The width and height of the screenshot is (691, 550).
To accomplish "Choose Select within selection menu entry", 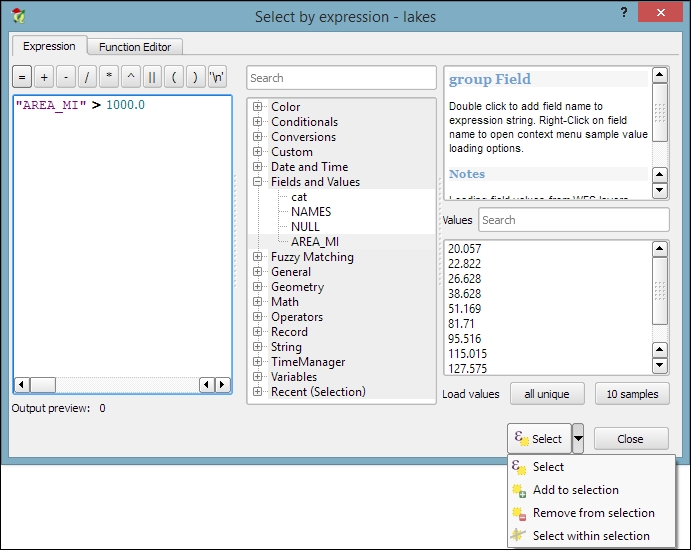I will tap(591, 535).
